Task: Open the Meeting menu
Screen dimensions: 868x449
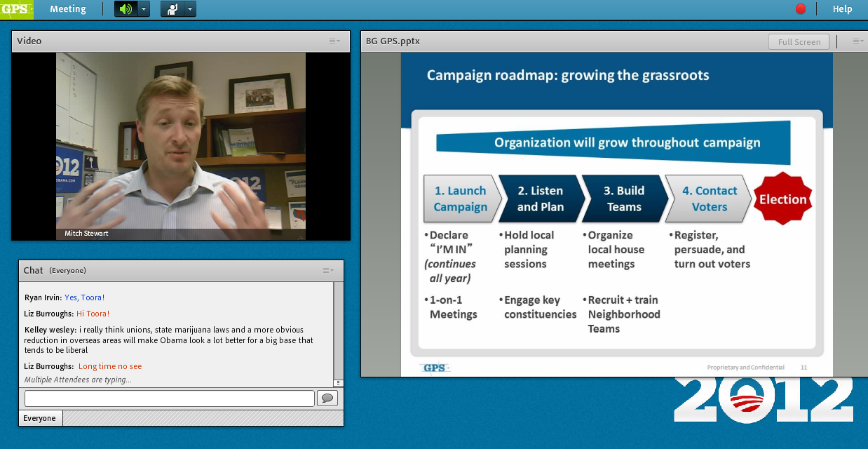Action: (68, 9)
